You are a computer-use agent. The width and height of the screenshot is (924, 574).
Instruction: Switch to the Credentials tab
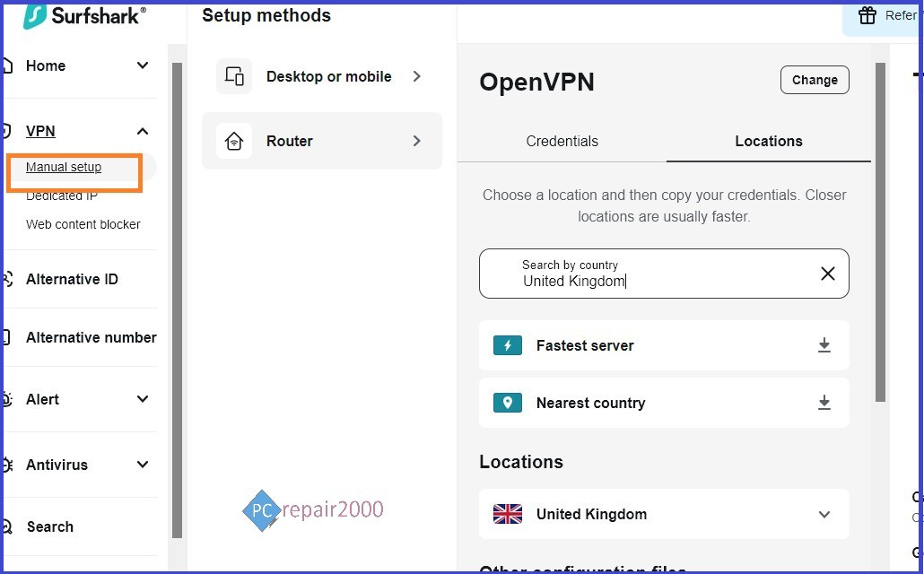pos(562,141)
